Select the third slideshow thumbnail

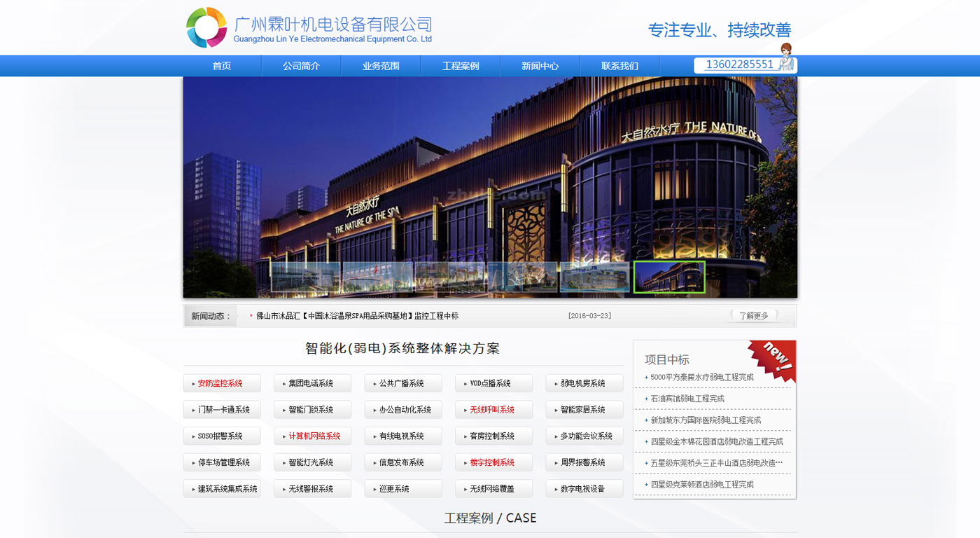[450, 277]
